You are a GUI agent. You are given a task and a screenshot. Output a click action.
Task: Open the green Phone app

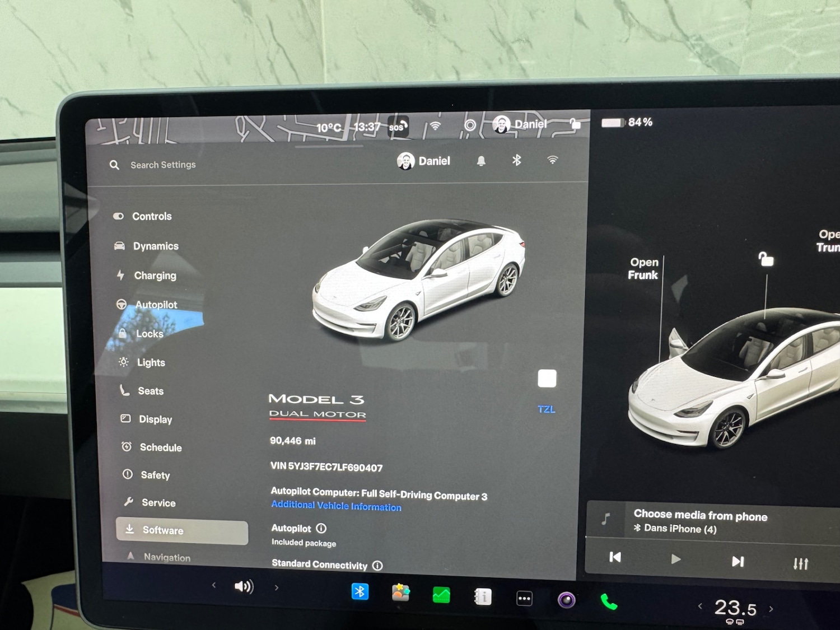(609, 602)
